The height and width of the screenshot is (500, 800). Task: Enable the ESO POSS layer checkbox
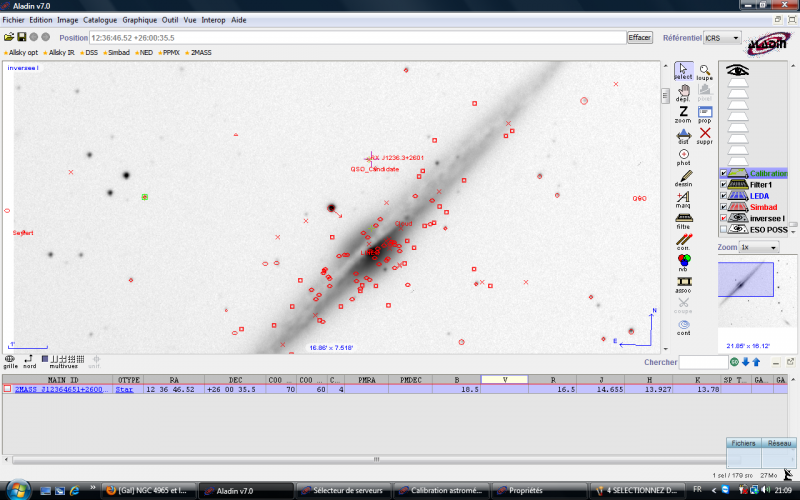coord(723,230)
